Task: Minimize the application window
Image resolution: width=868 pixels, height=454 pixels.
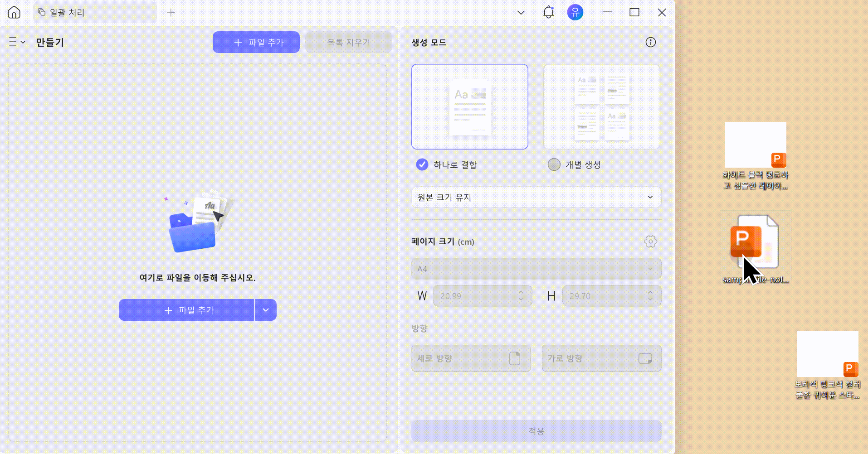Action: coord(607,12)
